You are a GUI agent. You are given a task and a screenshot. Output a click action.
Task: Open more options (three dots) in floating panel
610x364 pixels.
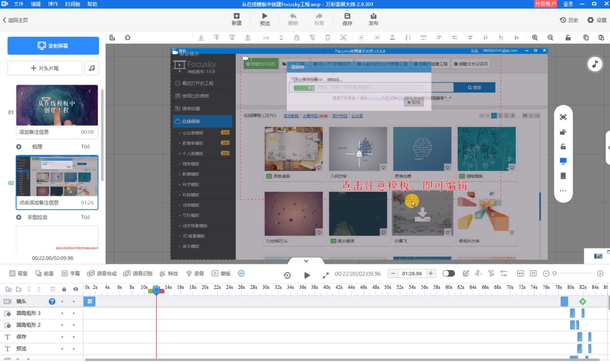click(563, 191)
